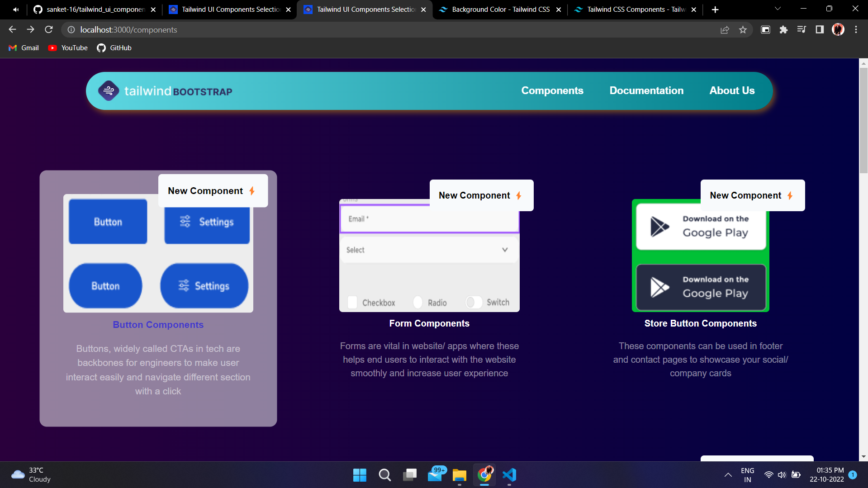Bookmark this page using the star icon
The image size is (868, 488).
(743, 29)
